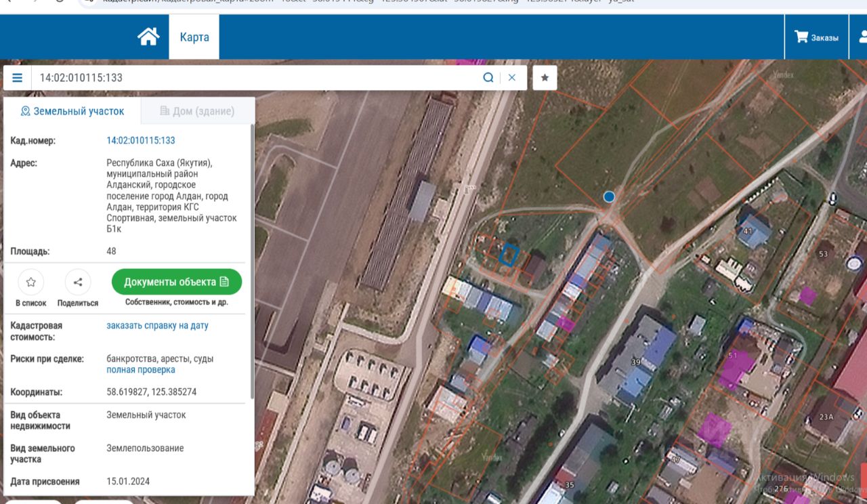Click the Республика Саха address text

click(x=172, y=196)
